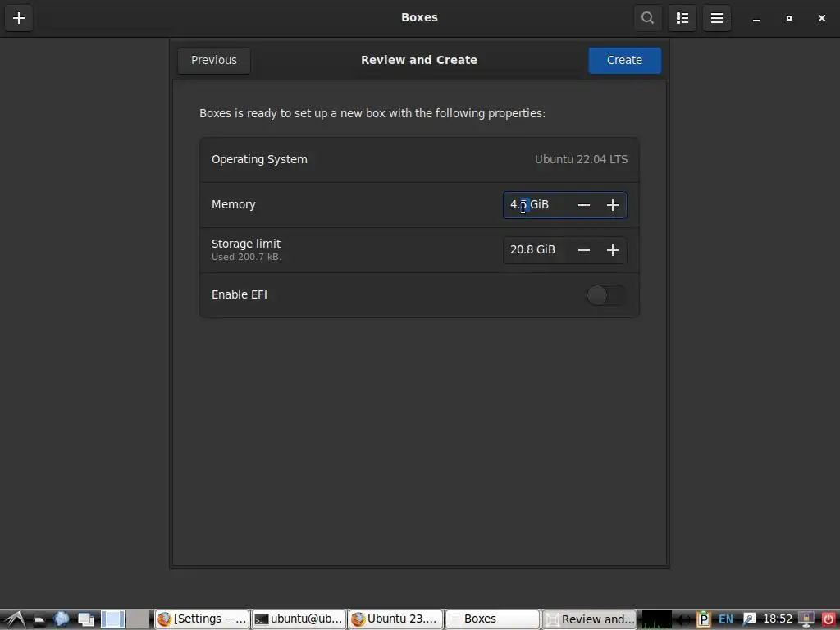The image size is (840, 630).
Task: Click the red power logout icon
Action: (829, 619)
